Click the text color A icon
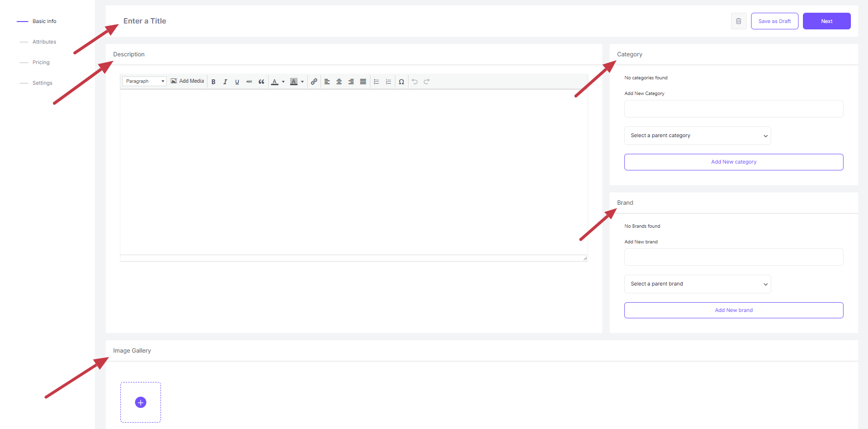The image size is (868, 429). point(274,82)
